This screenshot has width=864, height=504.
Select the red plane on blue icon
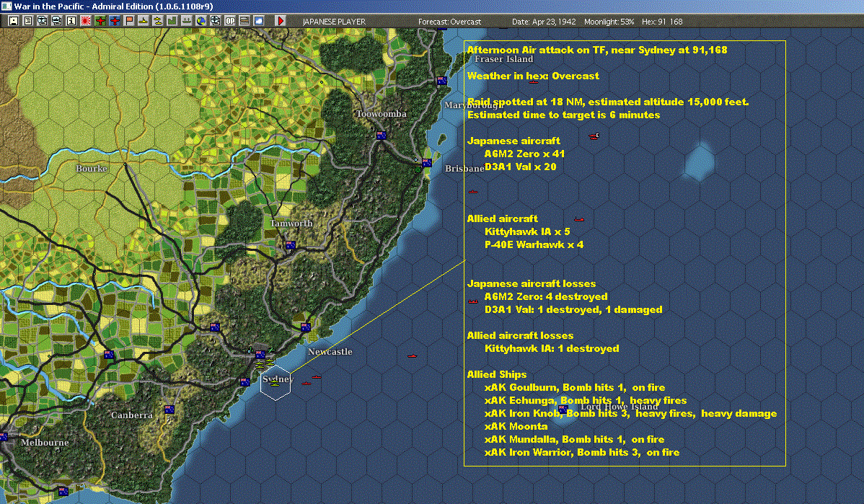click(x=115, y=21)
